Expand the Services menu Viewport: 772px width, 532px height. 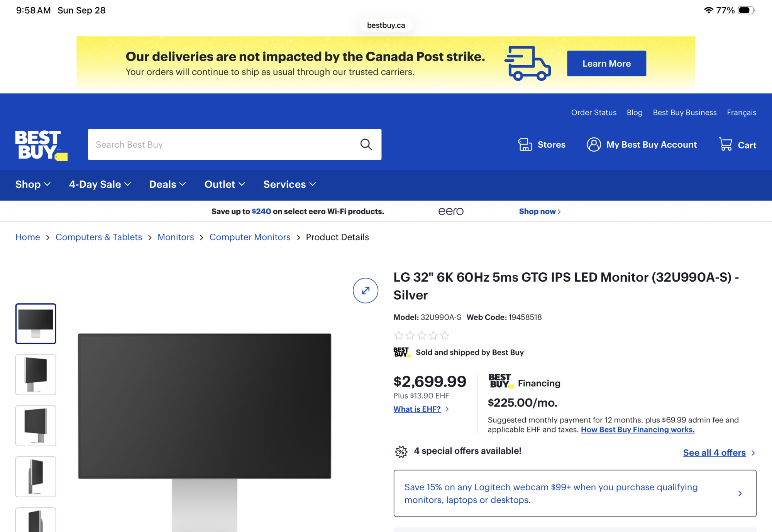point(289,184)
